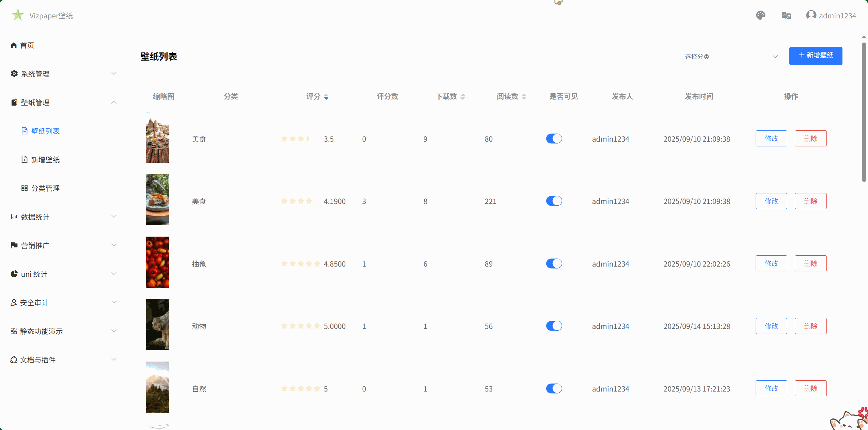Screen dimensions: 868x430
Task: Sort by download count arrows
Action: (462, 97)
